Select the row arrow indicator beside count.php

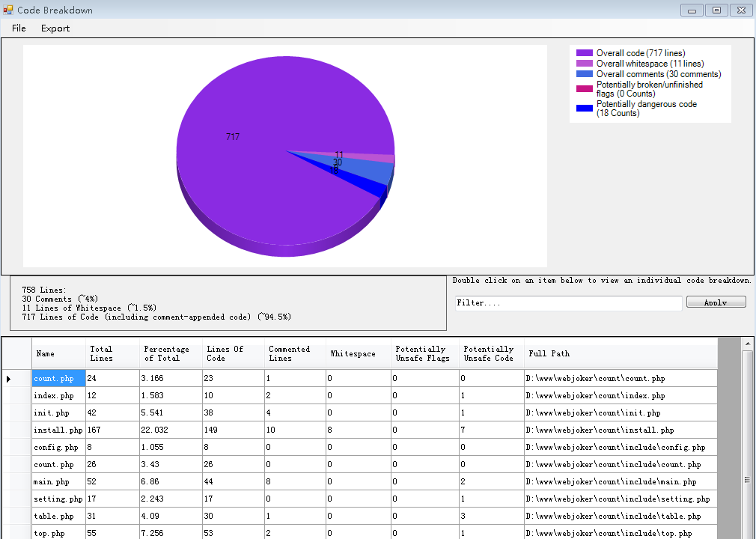tap(9, 379)
